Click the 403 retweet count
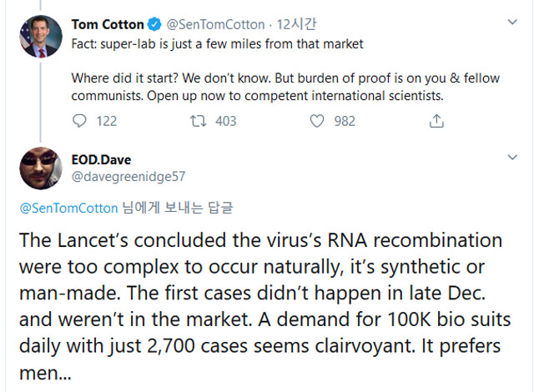Viewport: 534px width, 392px height. pyautogui.click(x=225, y=121)
